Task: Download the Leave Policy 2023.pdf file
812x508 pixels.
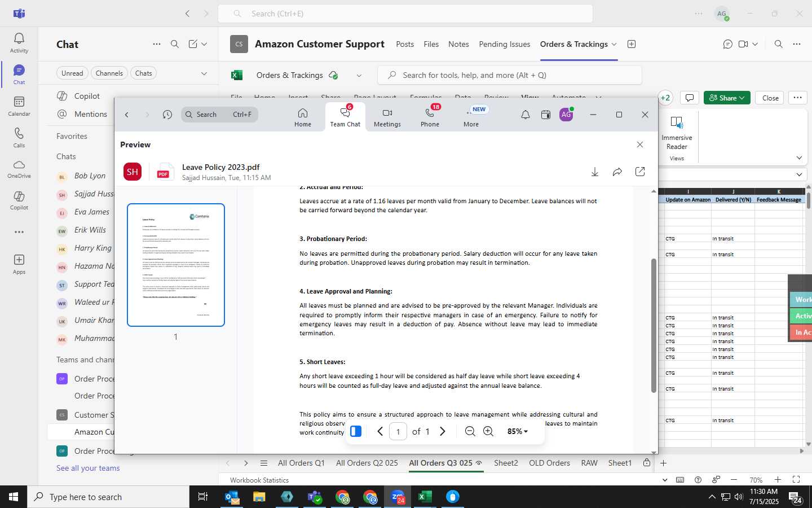Action: [x=594, y=172]
